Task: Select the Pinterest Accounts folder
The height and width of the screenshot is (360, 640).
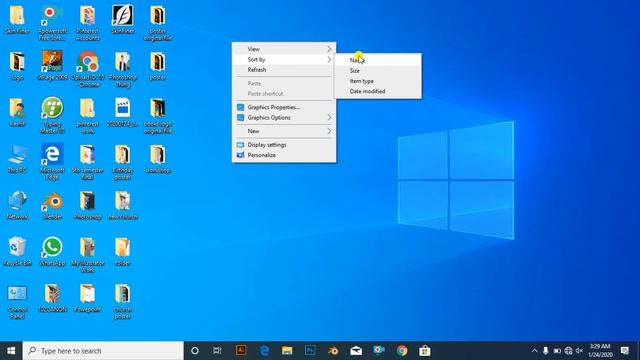Action: tap(87, 23)
